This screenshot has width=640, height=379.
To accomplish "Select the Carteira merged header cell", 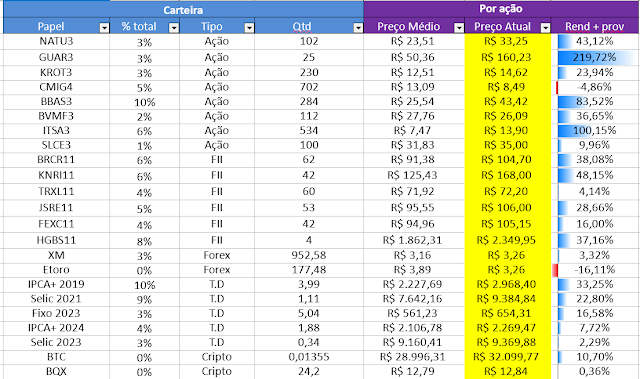I will click(x=183, y=10).
